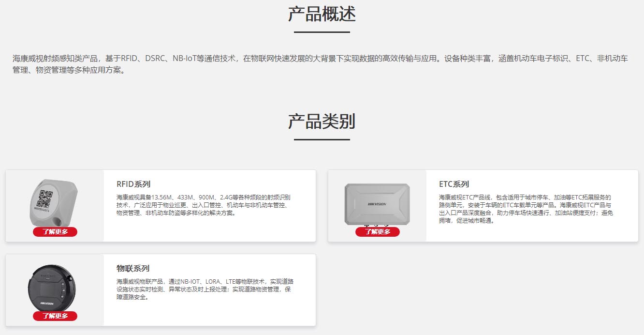This screenshot has height=335, width=644.
Task: Select the ETC系列 card title
Action: coord(454,184)
